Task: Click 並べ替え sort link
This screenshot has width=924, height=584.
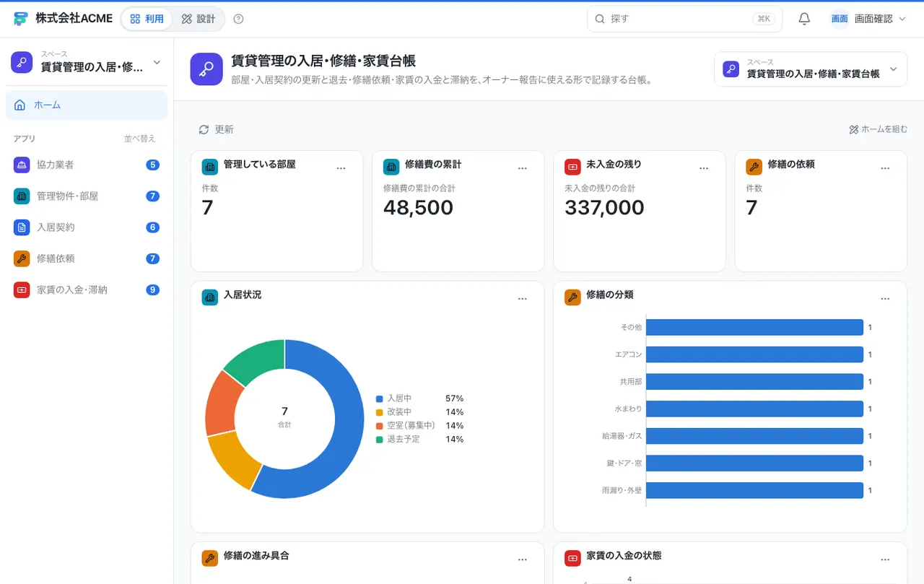Action: coord(140,139)
